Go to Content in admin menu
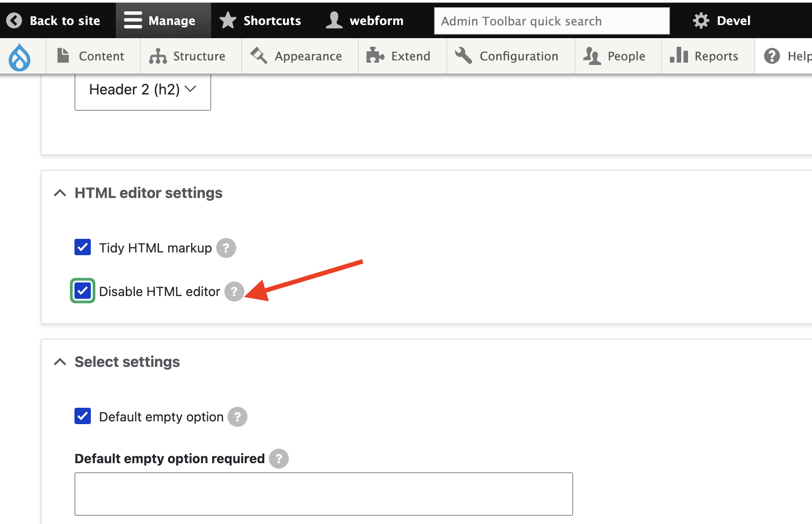Viewport: 812px width, 524px height. 93,56
